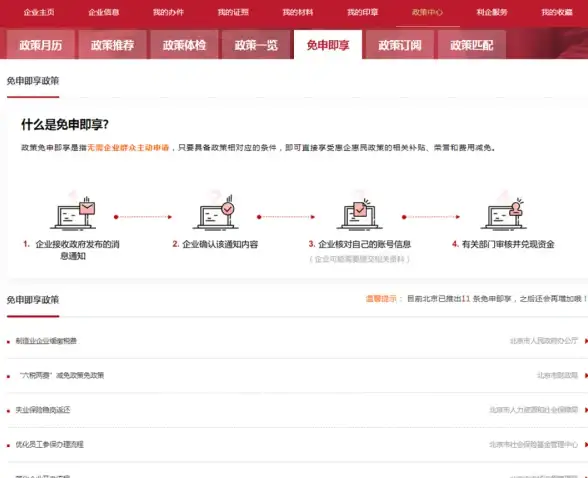Open the 政策体检 tab
588x478 pixels.
(184, 45)
